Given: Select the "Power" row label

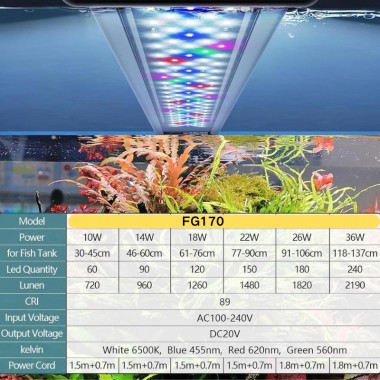Looking at the screenshot, I should pos(32,237).
